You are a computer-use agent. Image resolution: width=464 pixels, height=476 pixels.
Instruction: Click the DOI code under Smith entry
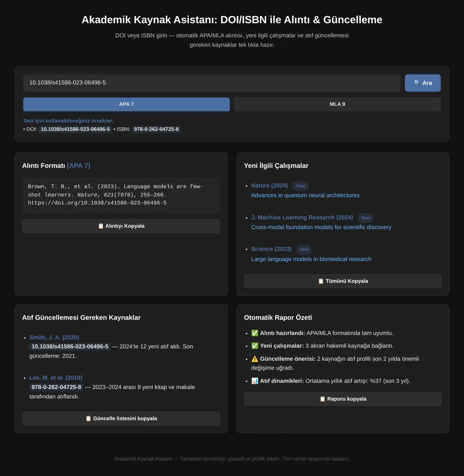coord(70,346)
